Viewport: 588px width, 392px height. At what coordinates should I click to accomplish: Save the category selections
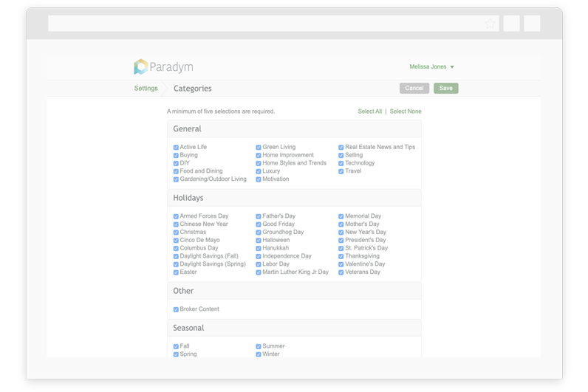click(446, 88)
